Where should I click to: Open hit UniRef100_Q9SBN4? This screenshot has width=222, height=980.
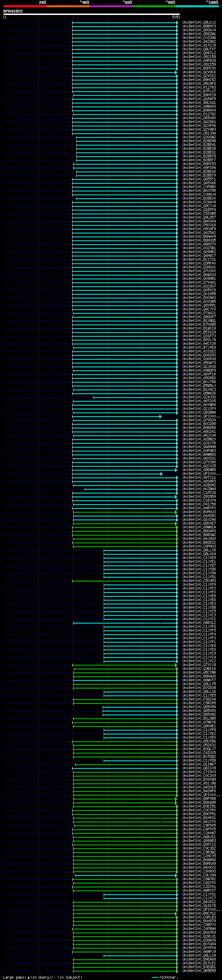click(x=199, y=412)
